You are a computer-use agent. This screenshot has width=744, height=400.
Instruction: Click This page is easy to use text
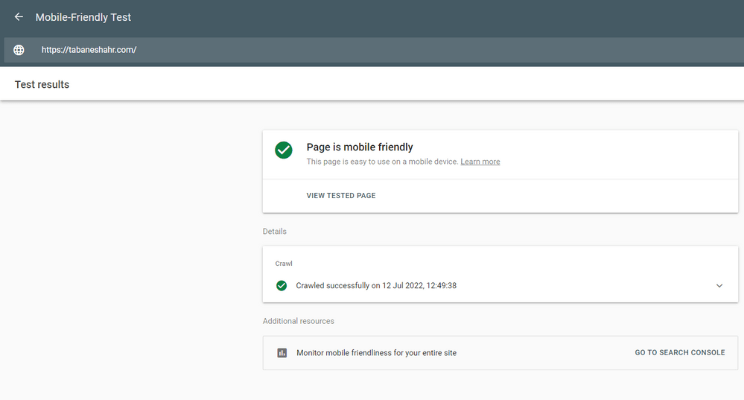click(382, 162)
